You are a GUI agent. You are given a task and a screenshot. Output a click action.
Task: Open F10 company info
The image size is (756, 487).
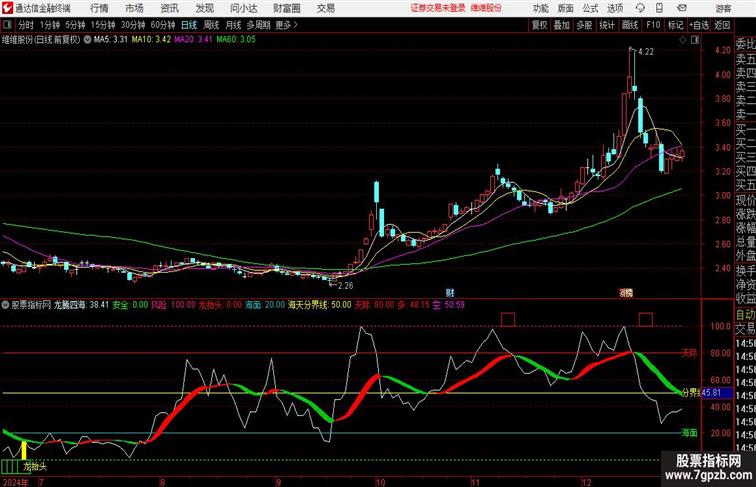click(x=653, y=25)
